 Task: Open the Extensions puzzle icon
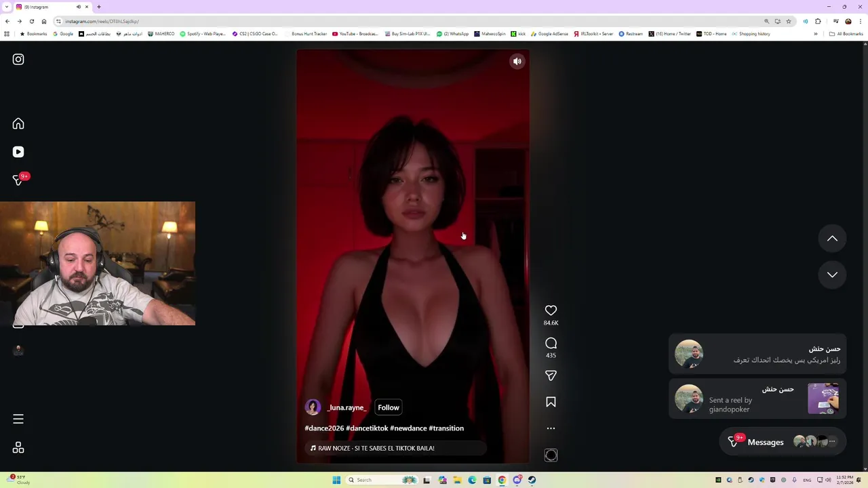pyautogui.click(x=818, y=21)
